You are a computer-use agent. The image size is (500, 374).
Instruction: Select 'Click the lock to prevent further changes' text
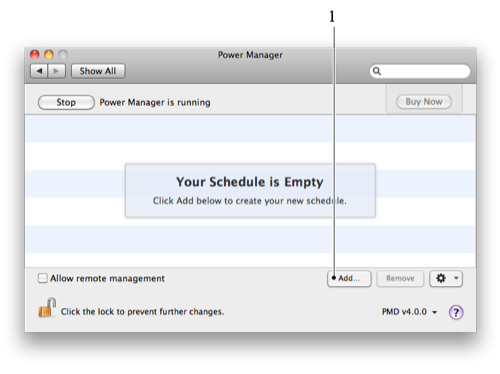[x=142, y=312]
